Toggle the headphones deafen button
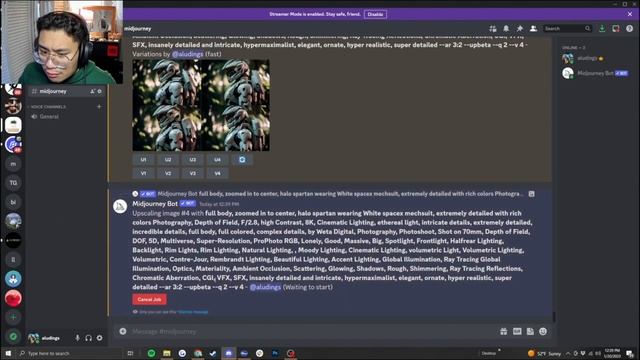640x360 pixels. click(x=89, y=338)
